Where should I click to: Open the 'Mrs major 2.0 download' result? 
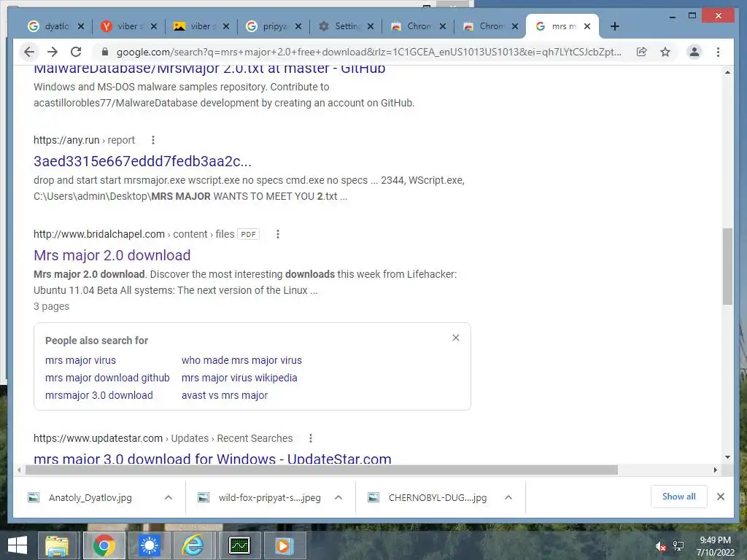click(112, 255)
